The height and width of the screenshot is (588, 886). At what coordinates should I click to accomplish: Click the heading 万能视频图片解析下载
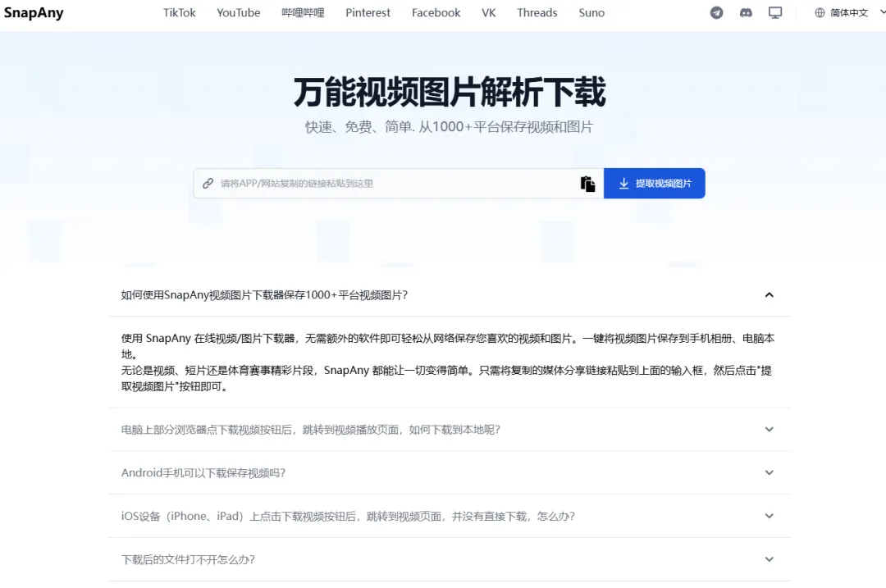click(x=450, y=92)
